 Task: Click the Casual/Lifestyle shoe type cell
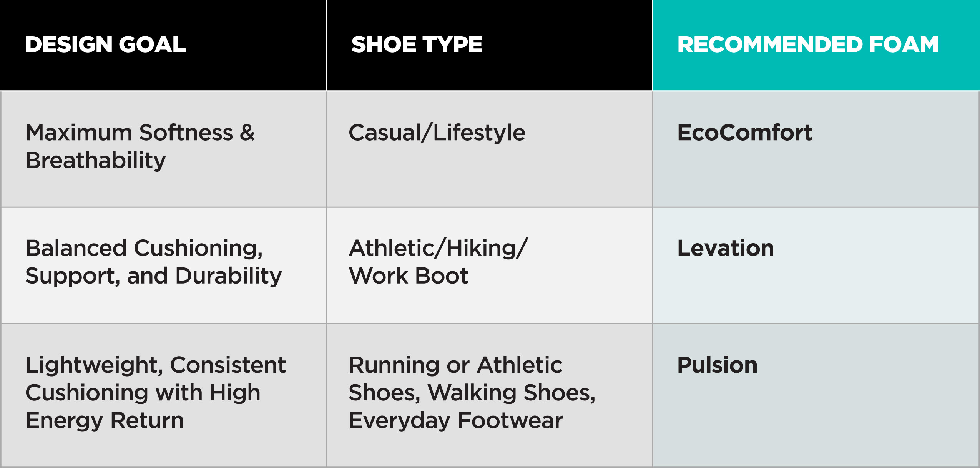437,133
